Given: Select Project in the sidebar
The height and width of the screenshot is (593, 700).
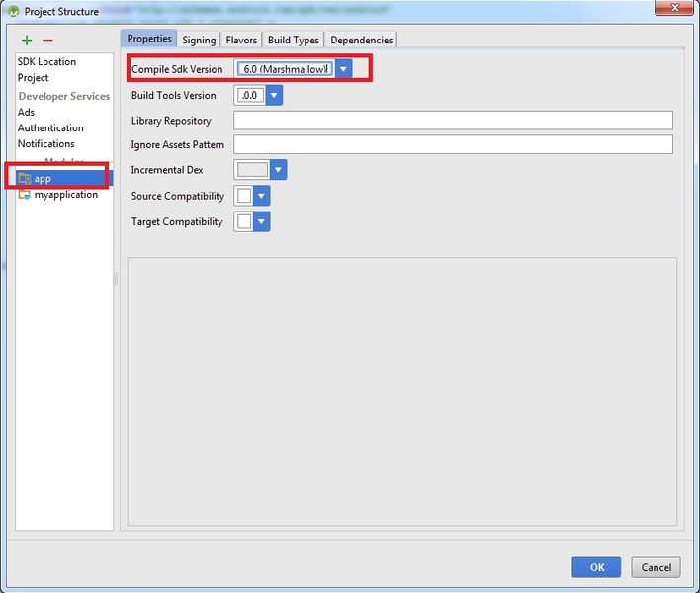Looking at the screenshot, I should (33, 78).
